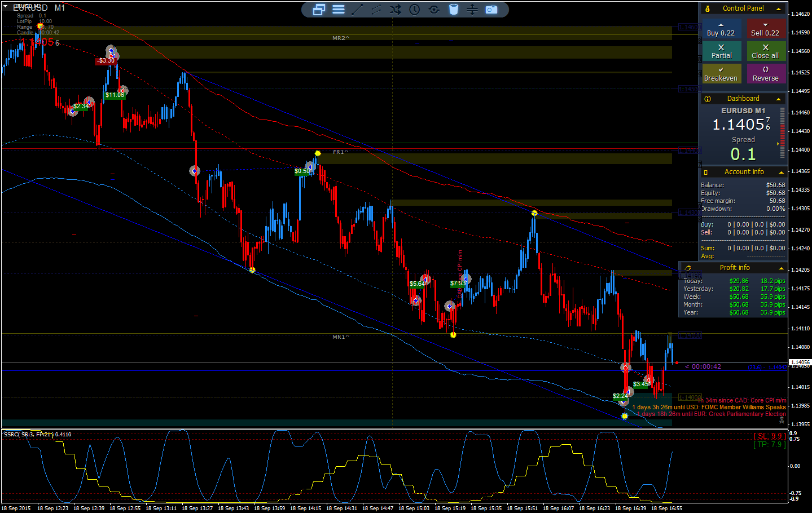Open the cascading windows tool in the floating toolbar

click(x=319, y=10)
